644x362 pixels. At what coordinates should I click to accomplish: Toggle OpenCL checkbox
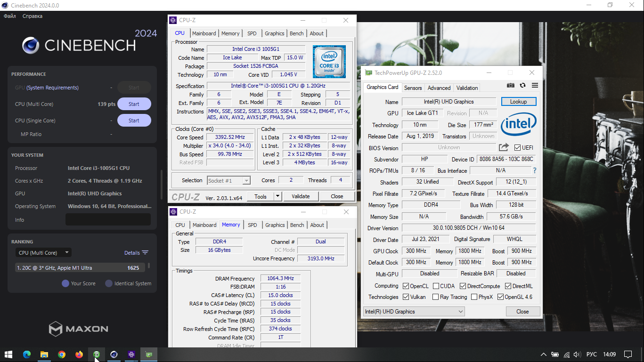click(406, 286)
